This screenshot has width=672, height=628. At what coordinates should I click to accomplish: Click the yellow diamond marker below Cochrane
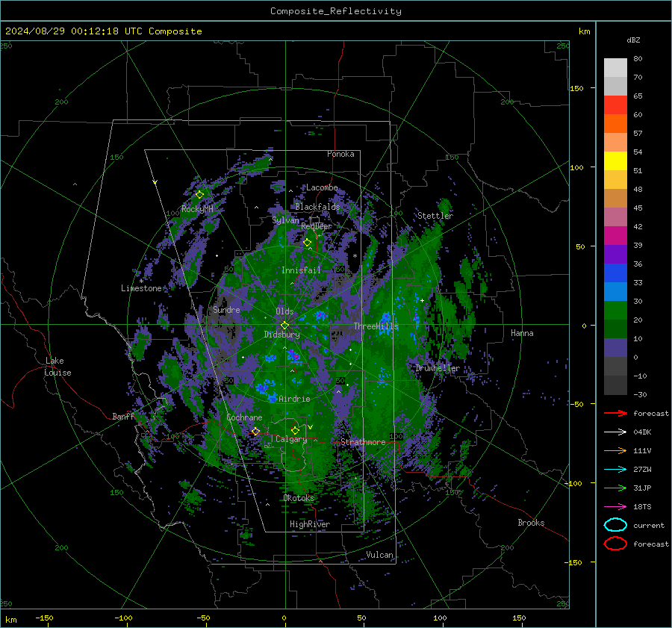[256, 431]
